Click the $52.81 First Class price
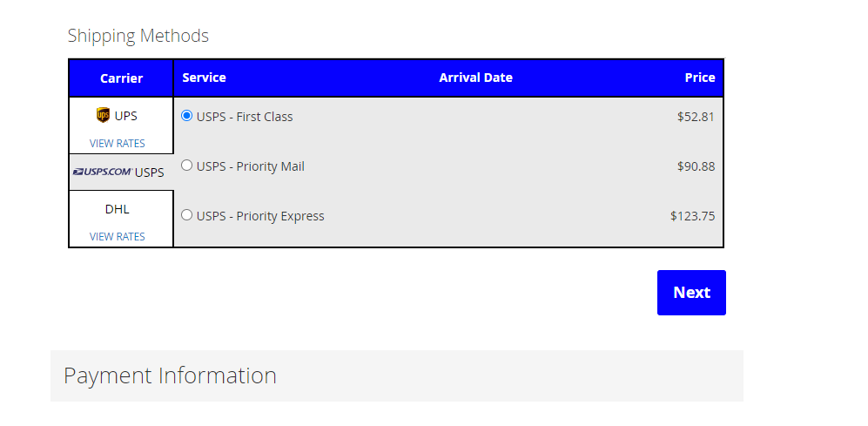The width and height of the screenshot is (868, 426). click(696, 117)
